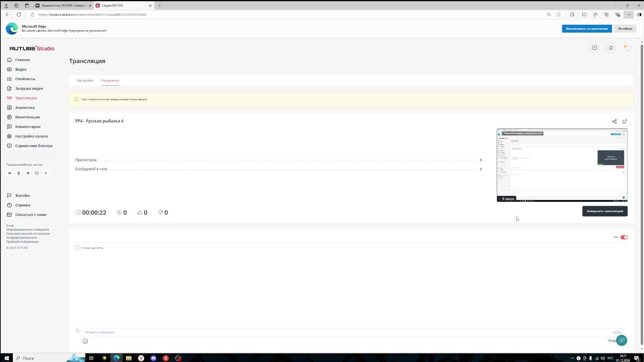
Task: Open stream in new window icon
Action: (x=625, y=121)
